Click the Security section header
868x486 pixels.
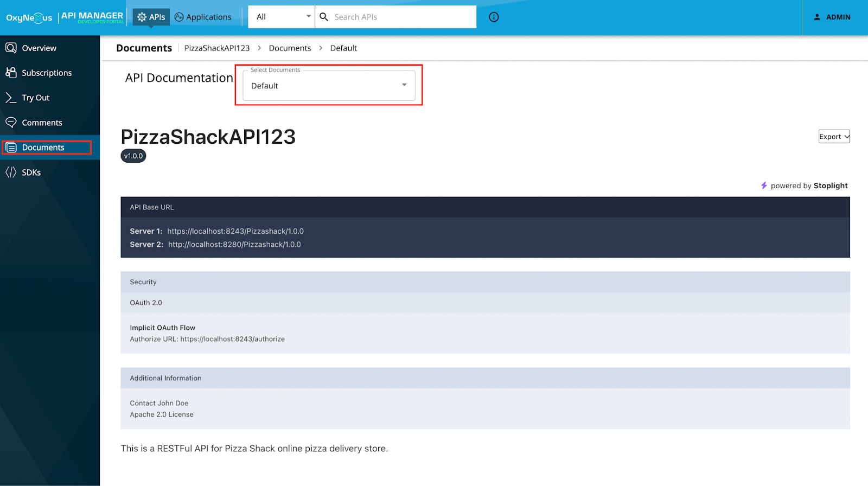click(485, 282)
